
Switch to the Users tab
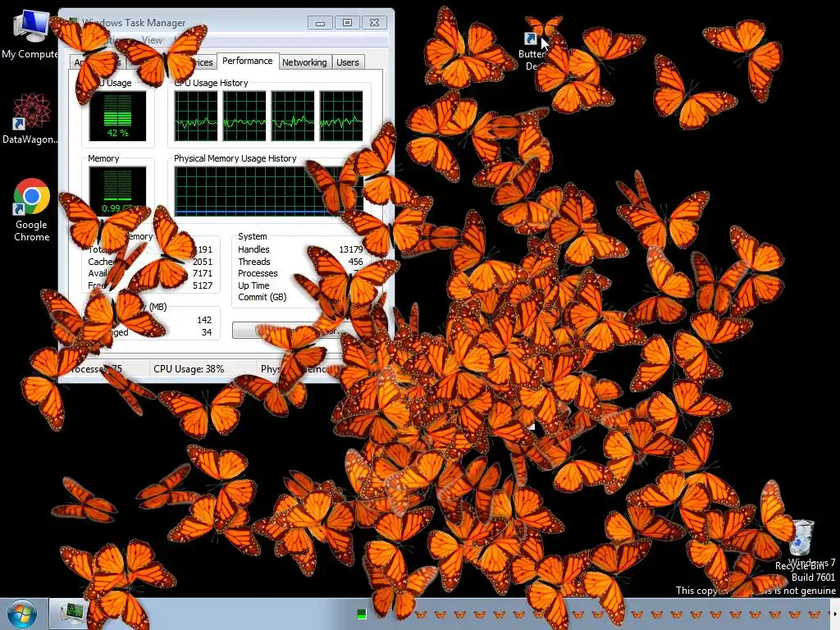point(347,62)
